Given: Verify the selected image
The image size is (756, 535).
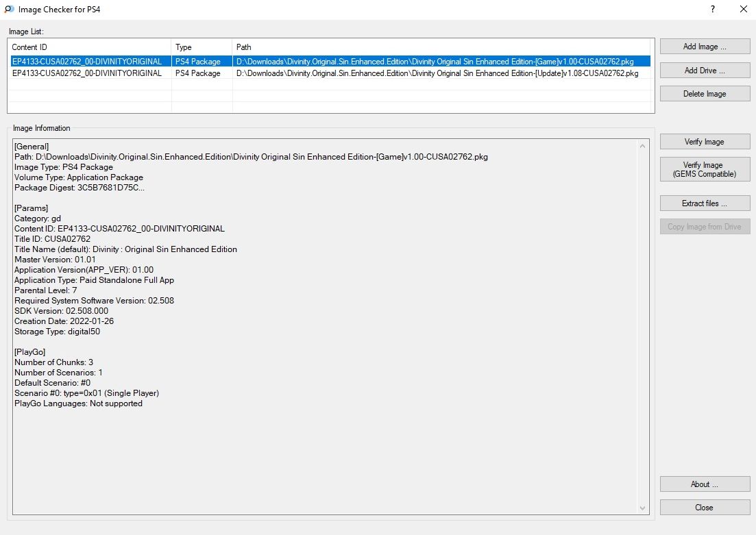Looking at the screenshot, I should pos(705,142).
